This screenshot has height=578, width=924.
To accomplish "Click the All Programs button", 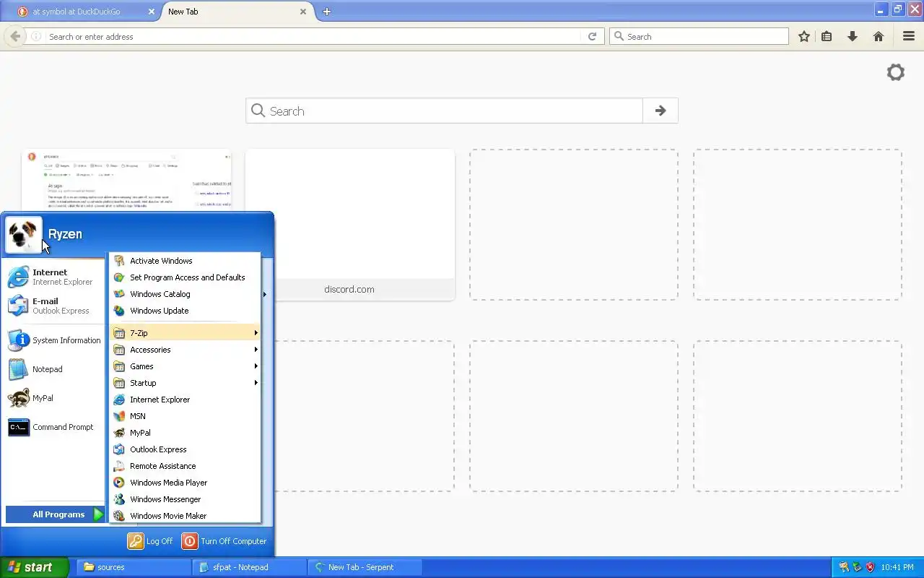I will tap(56, 514).
